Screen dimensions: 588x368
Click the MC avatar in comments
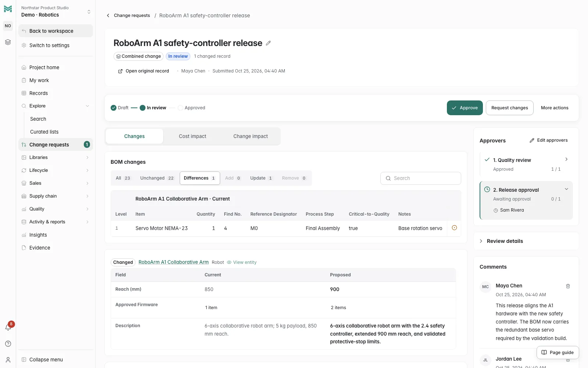(485, 287)
